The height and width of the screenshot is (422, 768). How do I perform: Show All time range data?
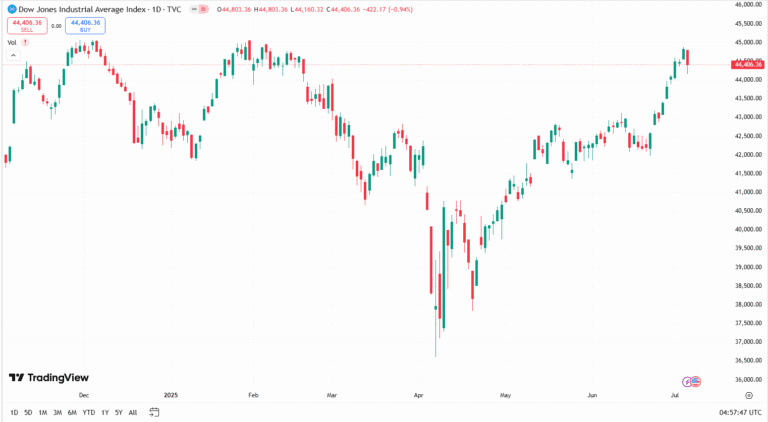click(133, 412)
